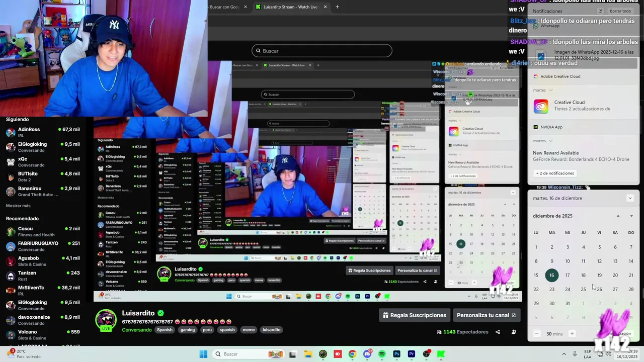Open the red app icon in the taskbar

tap(338, 354)
